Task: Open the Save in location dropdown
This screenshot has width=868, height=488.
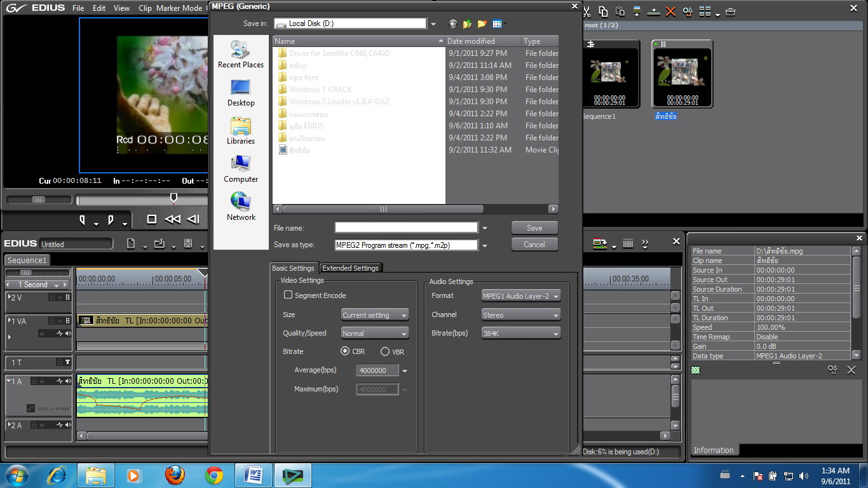Action: coord(433,23)
